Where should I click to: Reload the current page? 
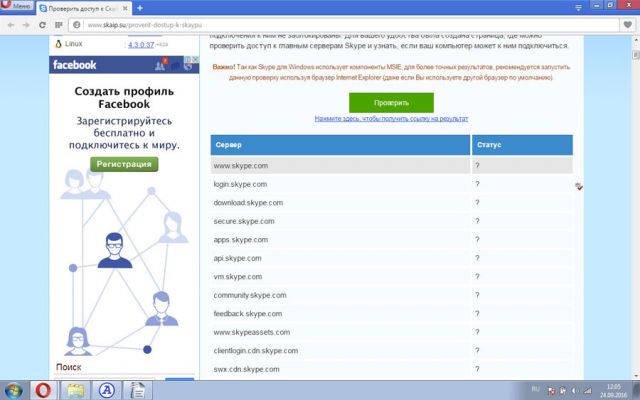42,25
